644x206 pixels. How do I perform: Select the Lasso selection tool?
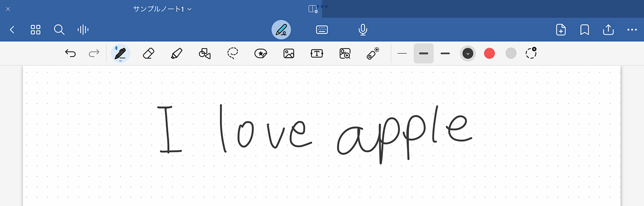click(x=233, y=53)
